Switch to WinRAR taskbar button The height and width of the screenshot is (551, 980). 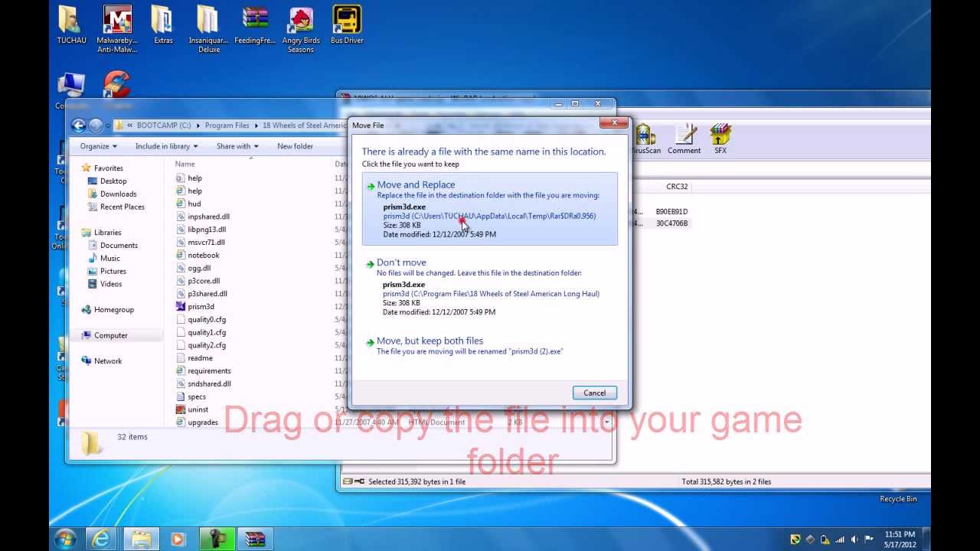click(x=255, y=539)
